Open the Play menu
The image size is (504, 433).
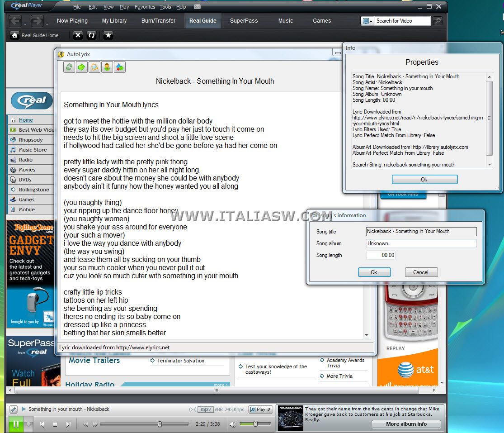click(x=124, y=7)
